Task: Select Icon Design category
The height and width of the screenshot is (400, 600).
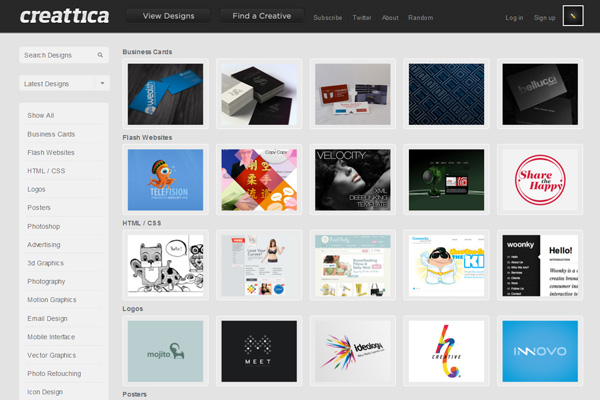Action: coord(45,392)
